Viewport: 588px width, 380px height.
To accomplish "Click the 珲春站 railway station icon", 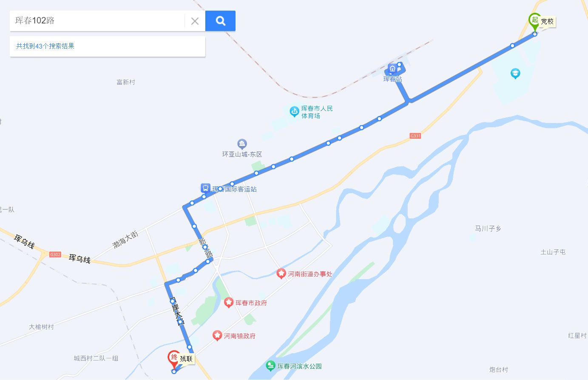I will (392, 69).
